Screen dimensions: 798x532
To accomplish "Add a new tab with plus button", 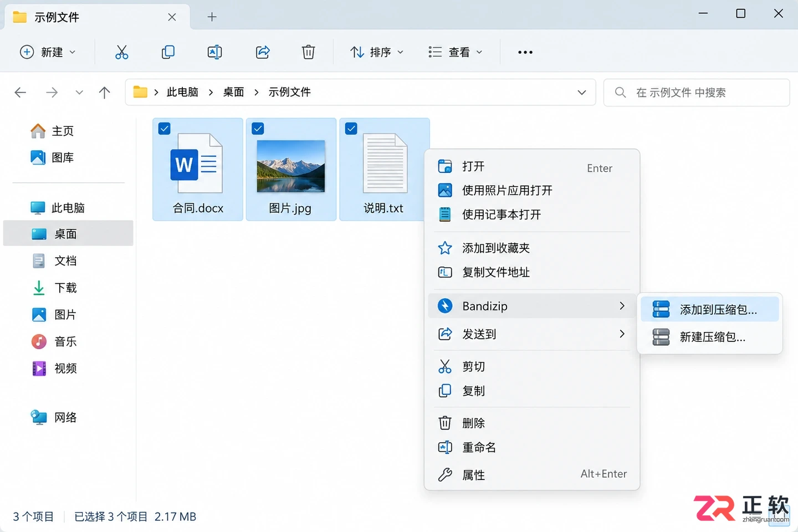I will (x=212, y=17).
